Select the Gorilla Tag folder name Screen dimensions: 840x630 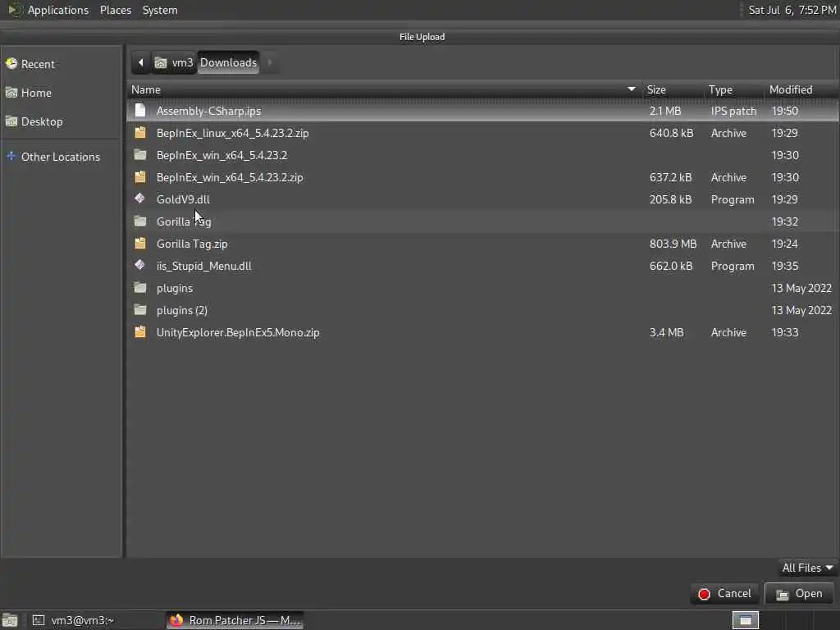click(x=184, y=221)
